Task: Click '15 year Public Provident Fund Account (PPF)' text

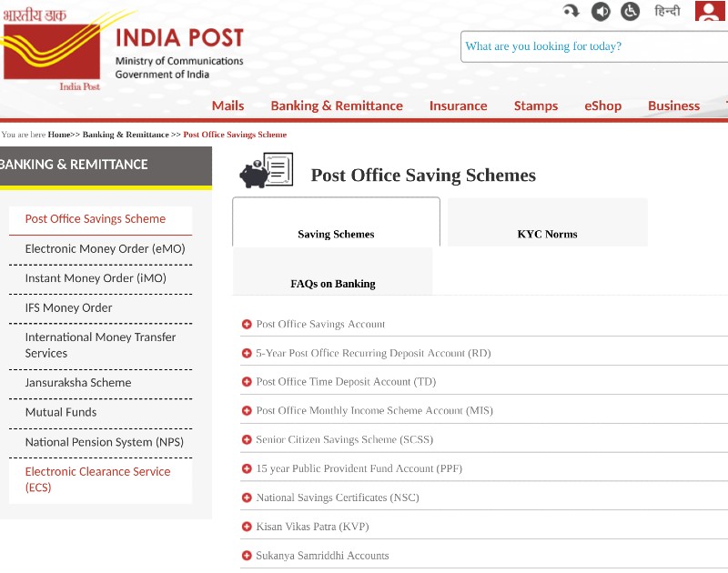Action: click(x=359, y=468)
